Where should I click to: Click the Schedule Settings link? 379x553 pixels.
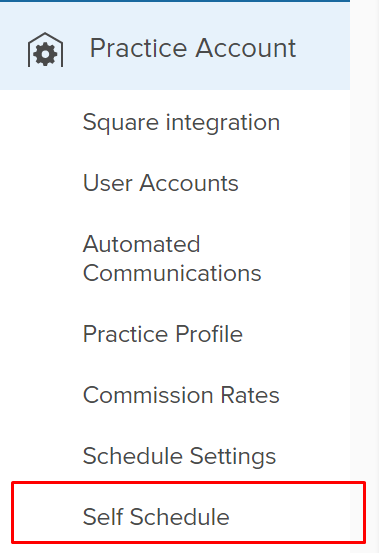coord(179,457)
